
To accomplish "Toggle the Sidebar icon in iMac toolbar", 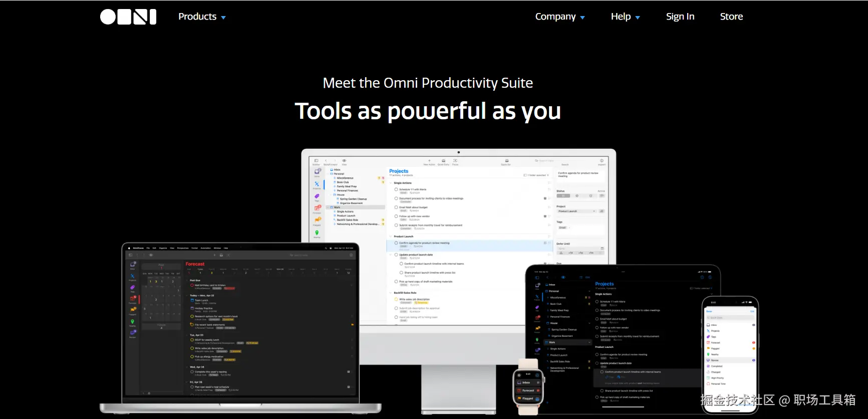I will pyautogui.click(x=316, y=161).
